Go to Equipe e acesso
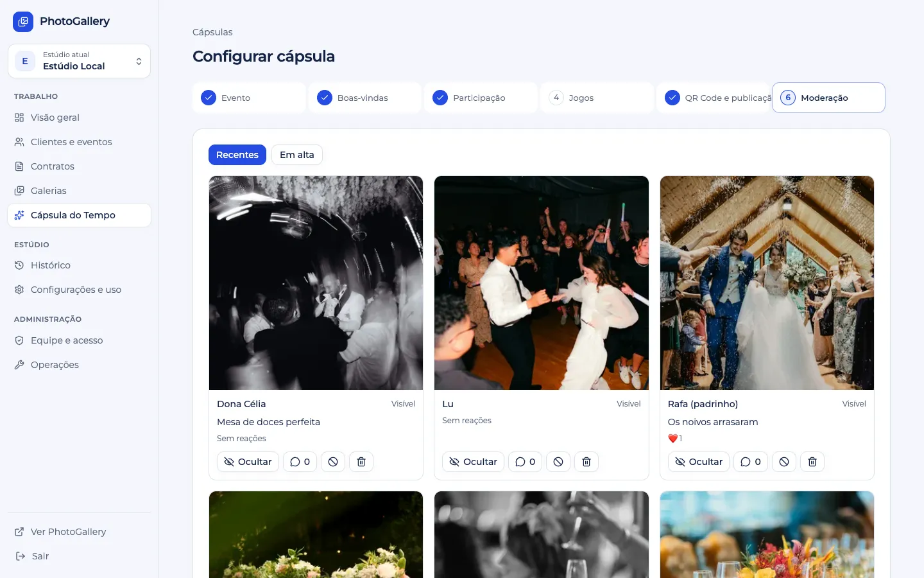The width and height of the screenshot is (924, 578). (x=79, y=340)
